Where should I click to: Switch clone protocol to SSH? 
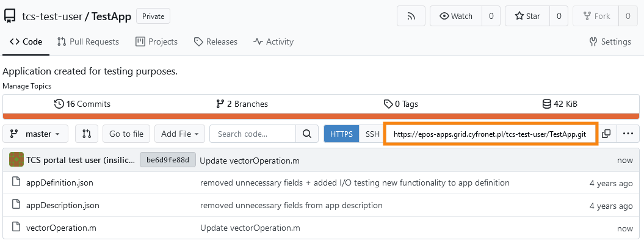coord(372,134)
